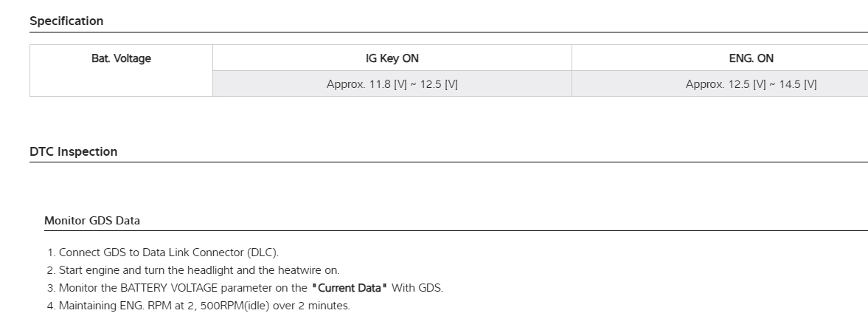
Task: Click the Monitor GDS Data subheading
Action: click(92, 220)
